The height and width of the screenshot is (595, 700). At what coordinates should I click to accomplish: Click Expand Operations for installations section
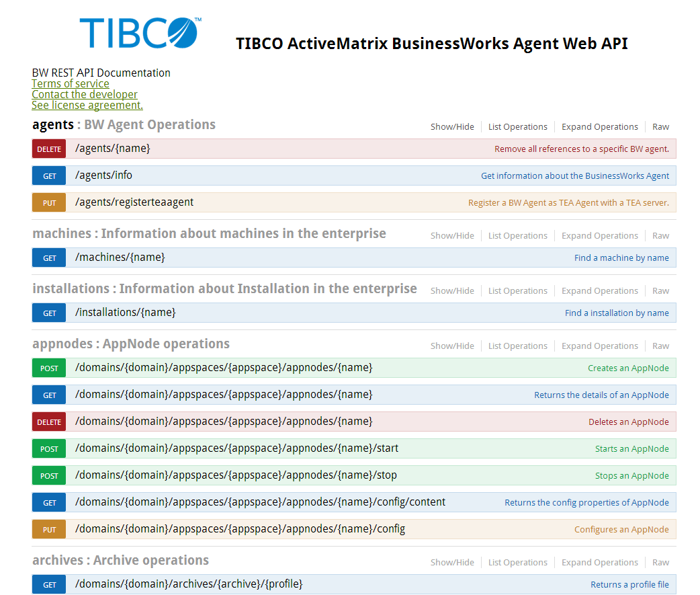[599, 291]
